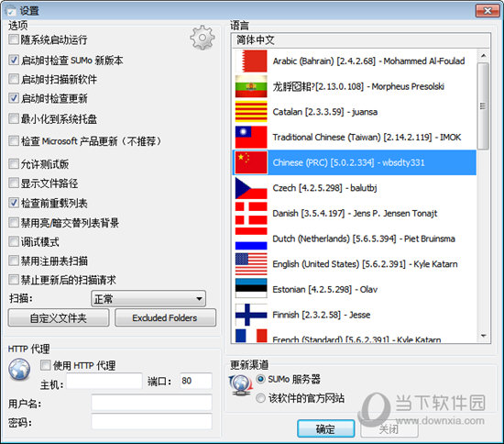The image size is (504, 444).
Task: Enable 启动时扫描新软件 checkbox
Action: point(14,79)
